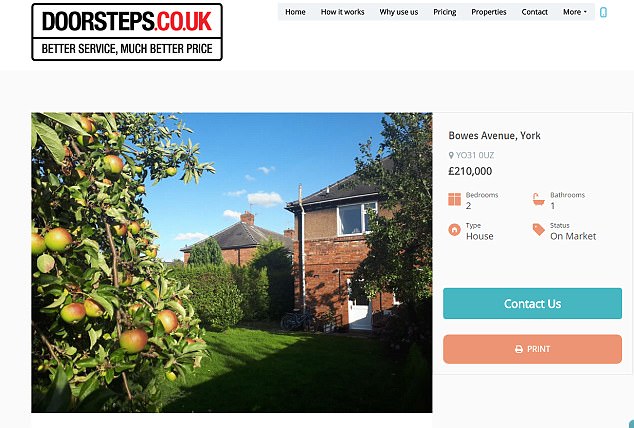634x428 pixels.
Task: Click the bathtub icon beside Bathrooms
Action: pos(539,199)
